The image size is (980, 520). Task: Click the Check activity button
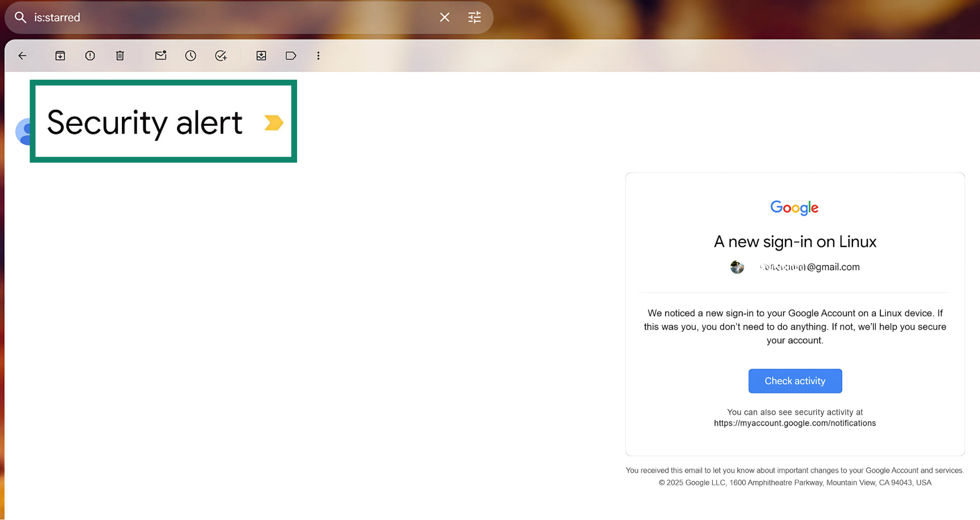point(795,381)
